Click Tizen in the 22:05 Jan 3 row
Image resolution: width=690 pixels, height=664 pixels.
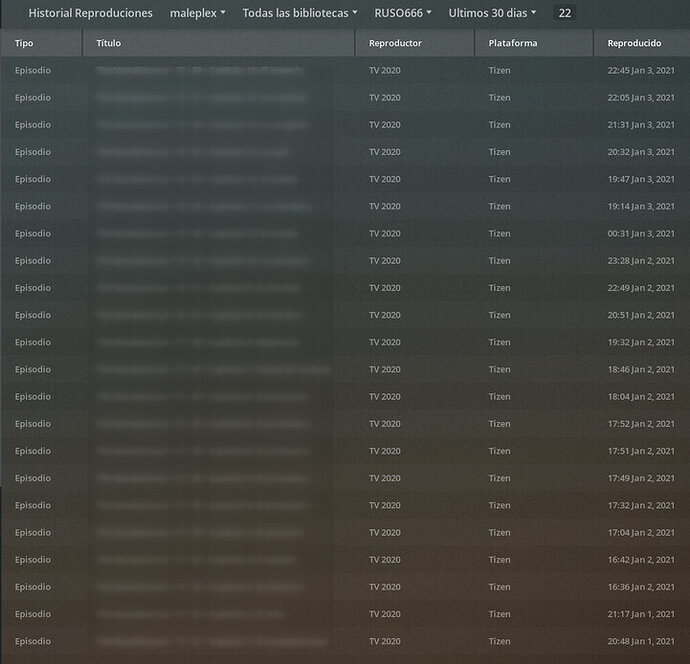[x=499, y=98]
